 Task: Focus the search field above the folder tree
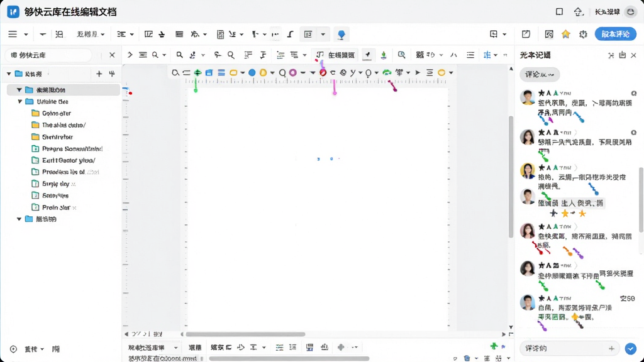pyautogui.click(x=48, y=55)
